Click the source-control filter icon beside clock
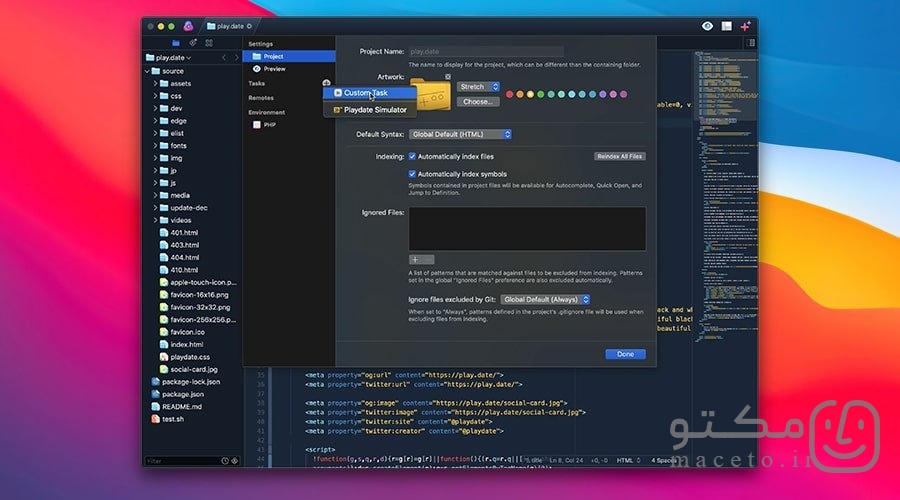 pyautogui.click(x=235, y=460)
